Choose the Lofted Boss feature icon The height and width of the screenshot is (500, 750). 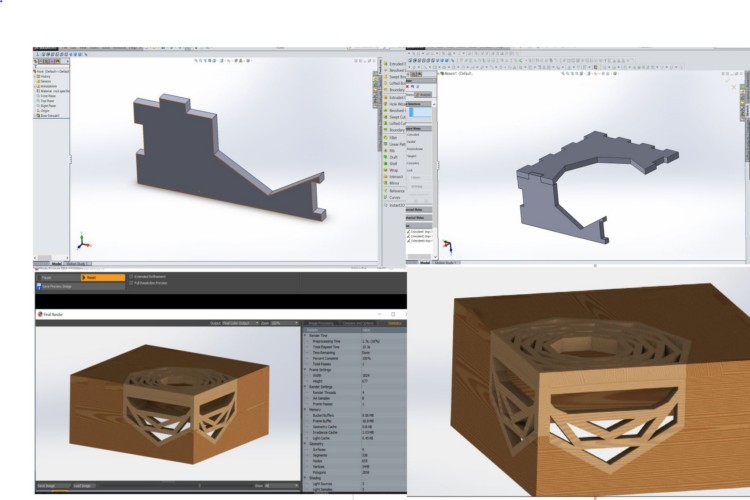click(386, 83)
